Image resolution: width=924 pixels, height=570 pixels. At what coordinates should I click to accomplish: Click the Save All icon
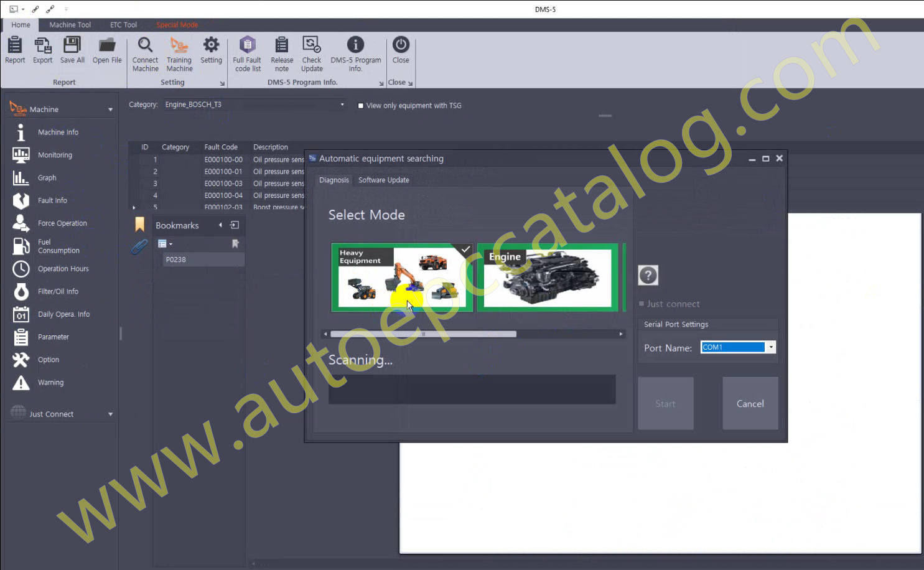72,45
